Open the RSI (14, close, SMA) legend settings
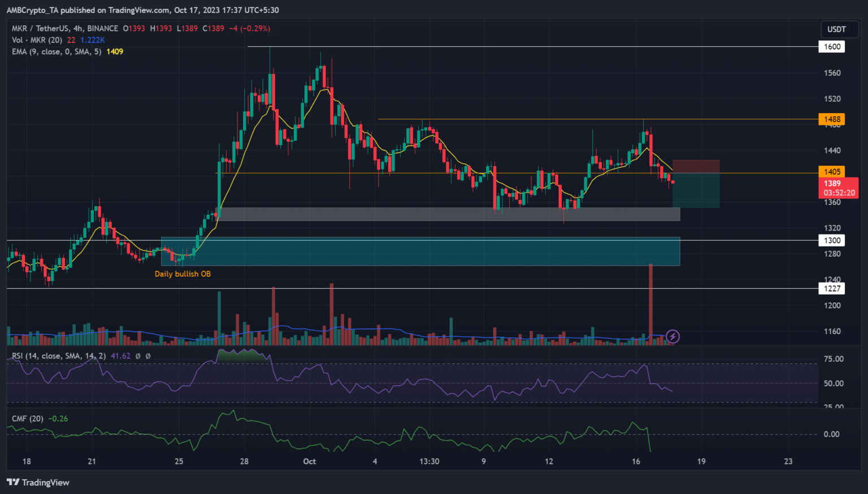 tap(59, 356)
